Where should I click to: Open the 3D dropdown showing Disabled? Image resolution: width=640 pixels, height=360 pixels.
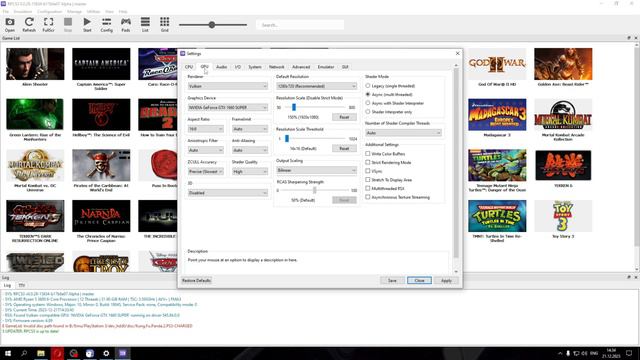coord(228,193)
